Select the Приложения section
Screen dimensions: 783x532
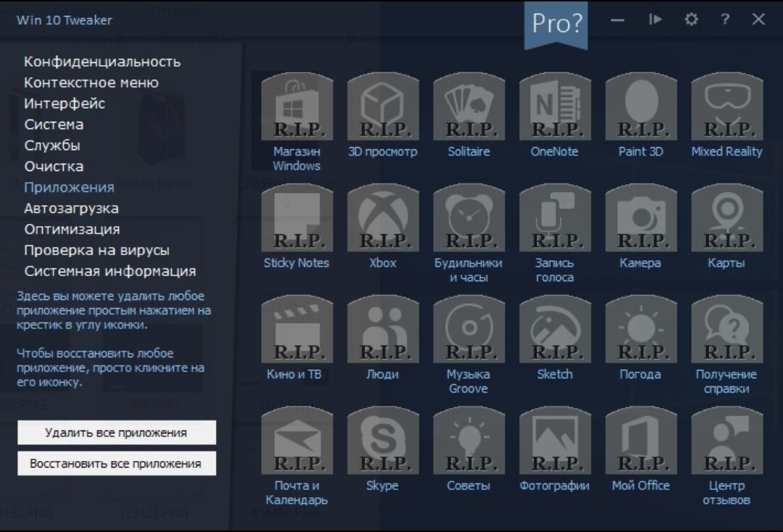pyautogui.click(x=69, y=187)
